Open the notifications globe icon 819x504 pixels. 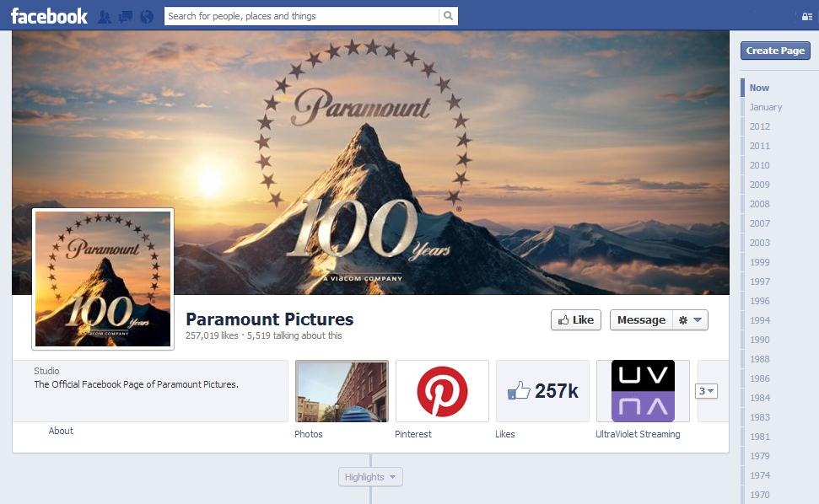147,17
